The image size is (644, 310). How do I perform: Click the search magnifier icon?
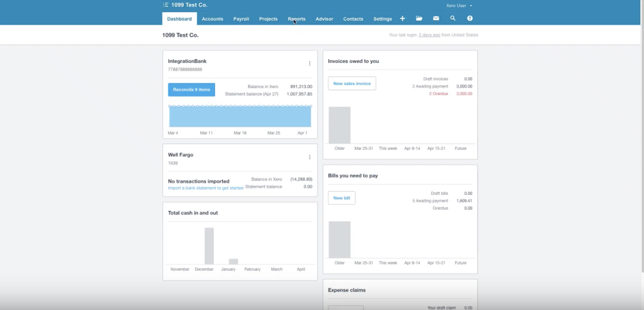453,19
